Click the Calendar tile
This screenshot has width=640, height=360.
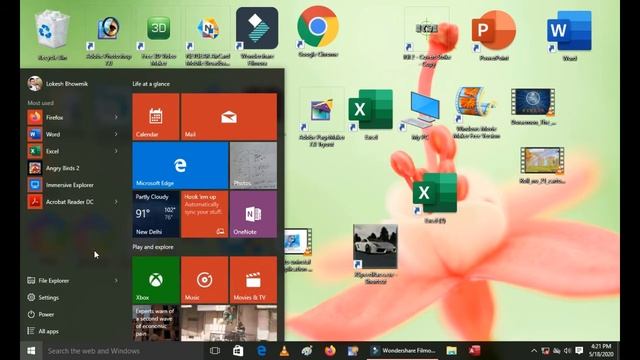pos(156,117)
